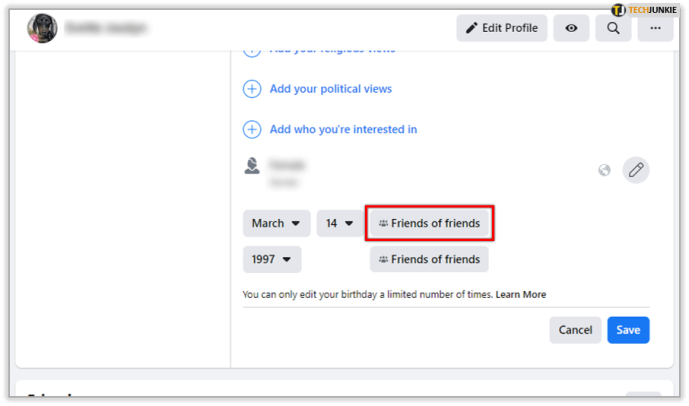
Task: Click the Edit Profile button
Action: 502,28
